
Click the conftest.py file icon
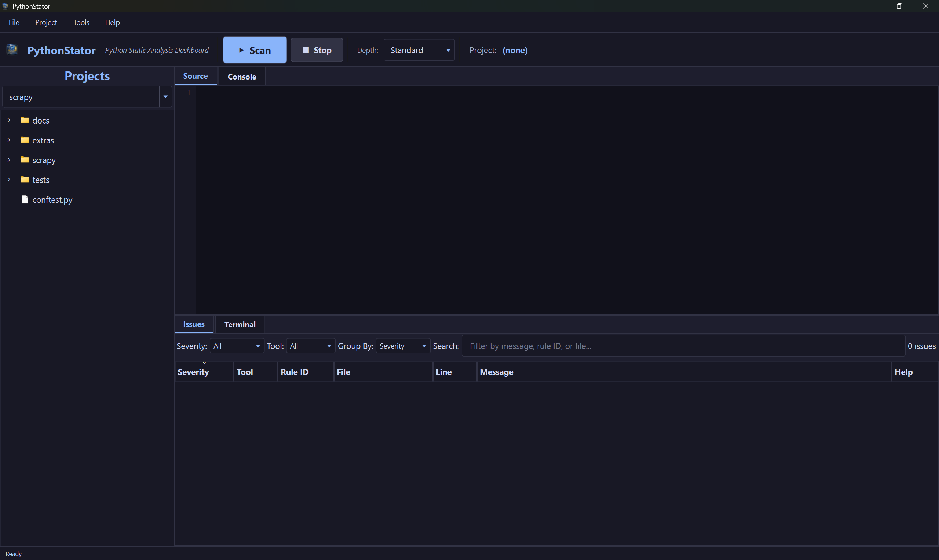pyautogui.click(x=25, y=199)
